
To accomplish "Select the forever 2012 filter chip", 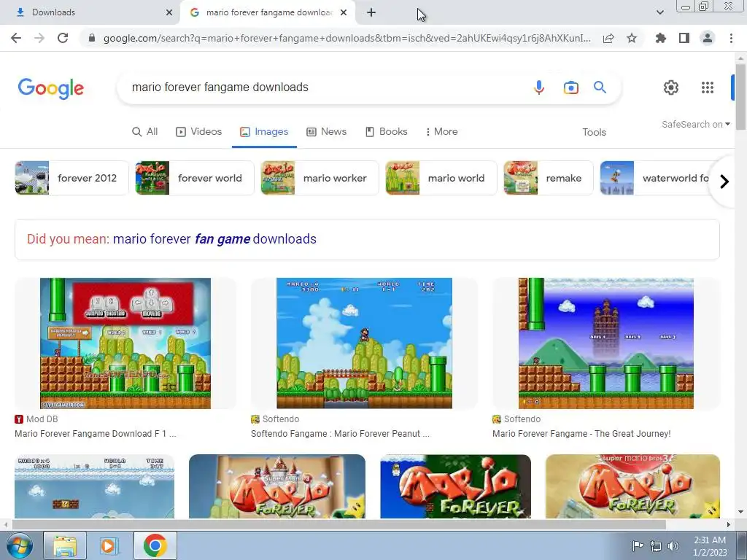I will click(72, 178).
